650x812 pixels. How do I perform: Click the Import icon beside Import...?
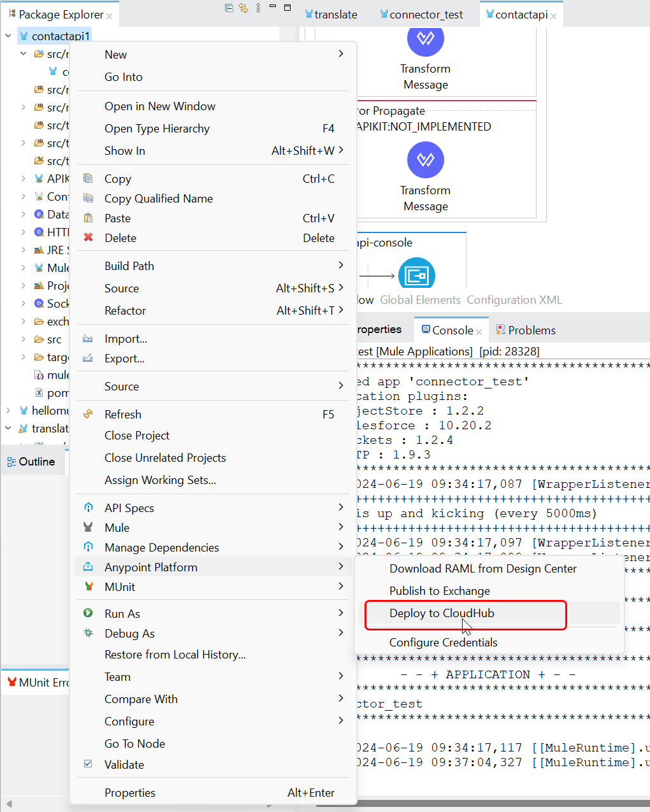[x=89, y=339]
